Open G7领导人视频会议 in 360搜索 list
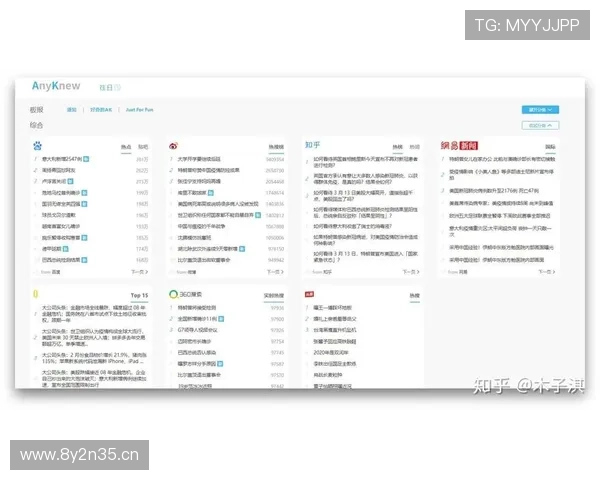The width and height of the screenshot is (600, 480). 197,330
